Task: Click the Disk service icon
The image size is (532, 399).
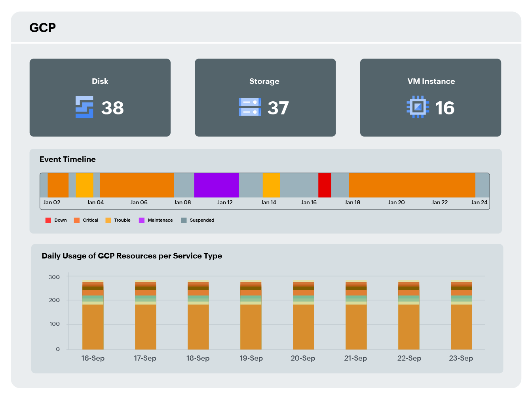Action: click(x=84, y=107)
